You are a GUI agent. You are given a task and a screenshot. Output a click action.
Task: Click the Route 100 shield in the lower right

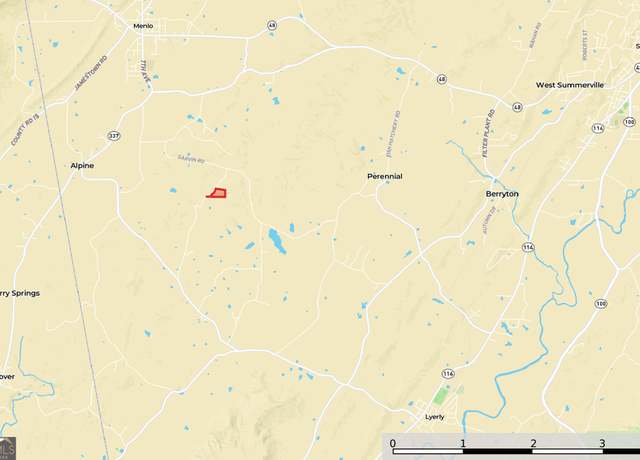pyautogui.click(x=600, y=304)
